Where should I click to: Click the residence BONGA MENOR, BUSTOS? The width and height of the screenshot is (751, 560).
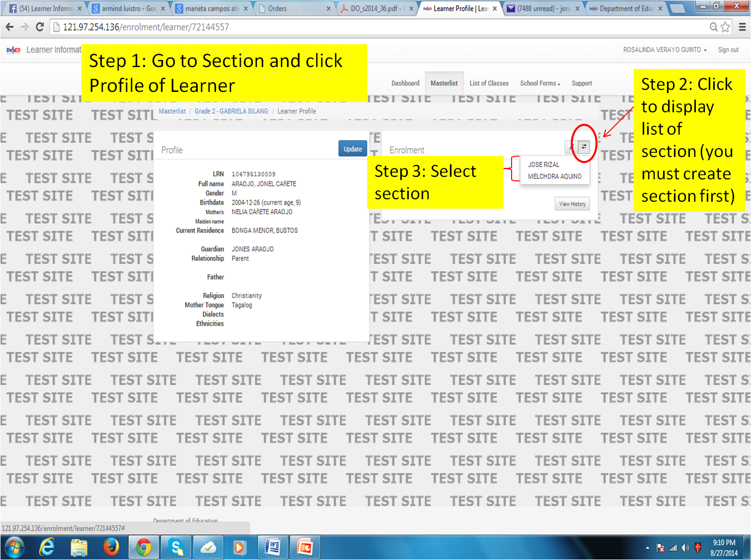point(265,231)
